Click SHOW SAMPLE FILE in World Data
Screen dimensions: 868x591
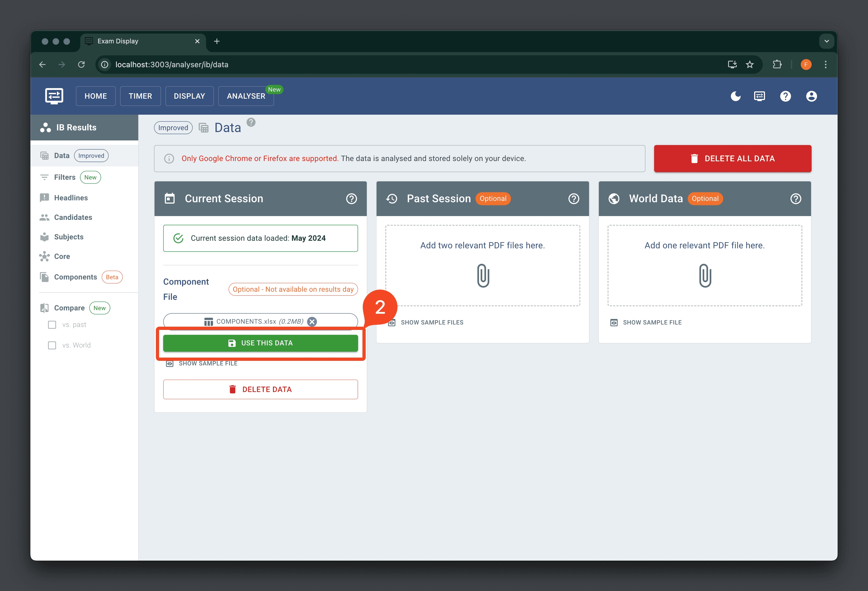652,323
